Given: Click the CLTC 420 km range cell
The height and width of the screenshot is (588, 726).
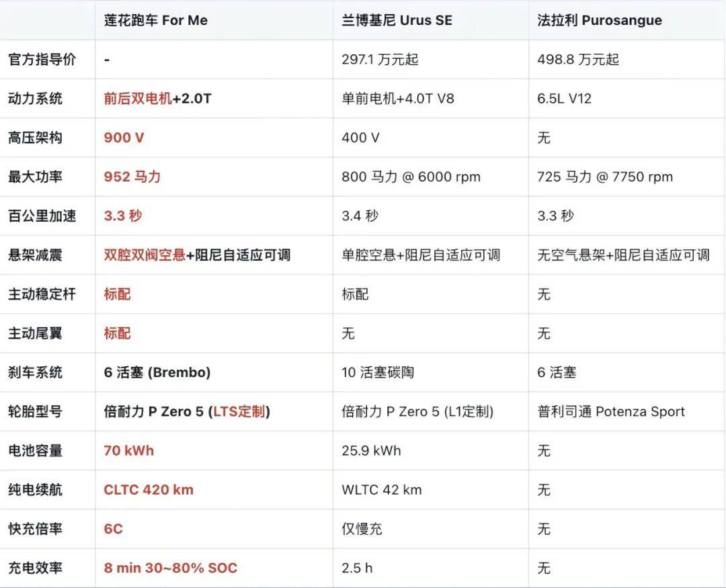Looking at the screenshot, I should click(x=149, y=489).
